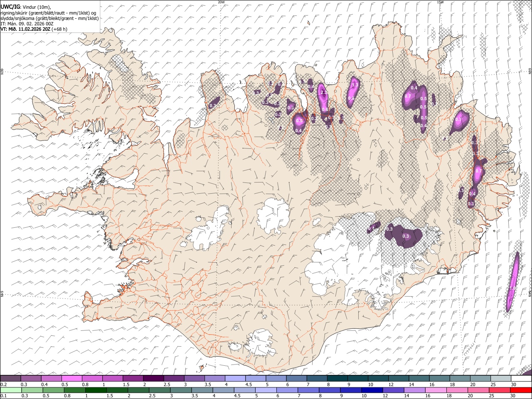Viewport: 532px width, 399px height.
Task: Select the snow scale swatch between 0.3 and 0.4
Action: (x=31, y=379)
